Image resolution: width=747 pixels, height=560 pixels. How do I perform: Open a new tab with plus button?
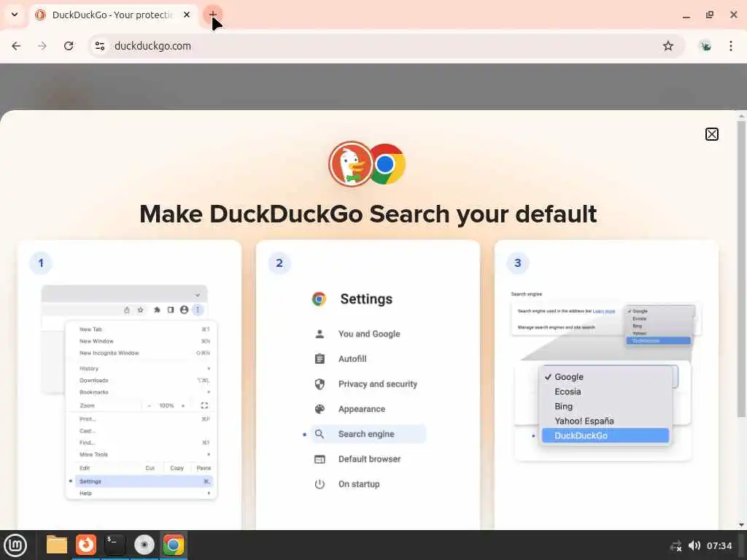[x=213, y=15]
